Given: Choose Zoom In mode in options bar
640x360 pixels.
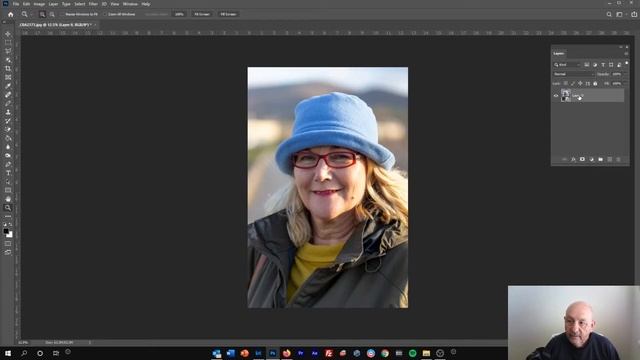Looking at the screenshot, I should (42, 14).
